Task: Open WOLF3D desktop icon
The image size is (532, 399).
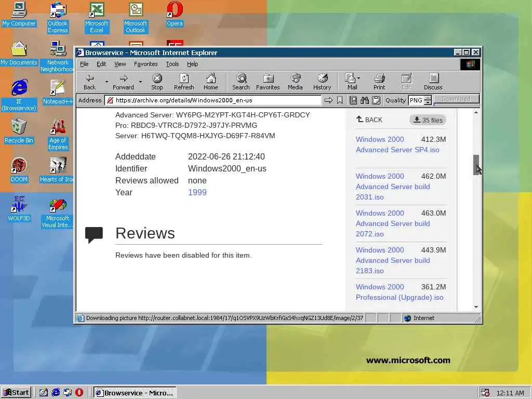Action: tap(19, 209)
